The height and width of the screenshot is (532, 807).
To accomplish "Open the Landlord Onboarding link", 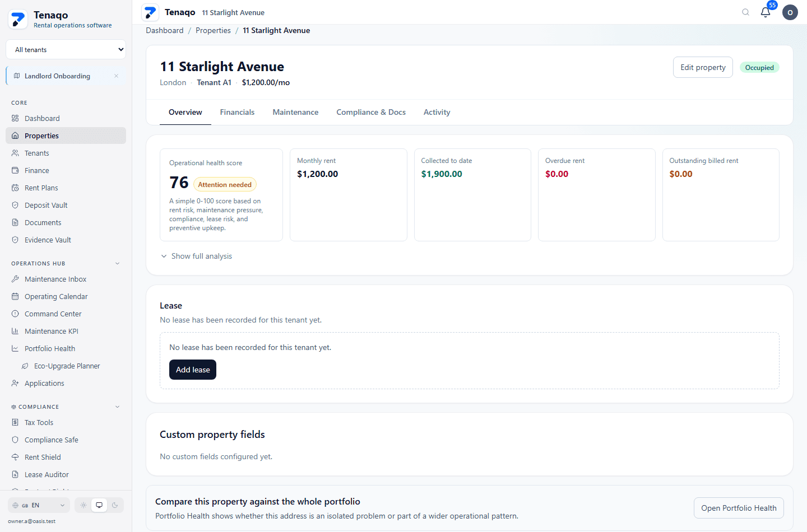I will tap(57, 76).
